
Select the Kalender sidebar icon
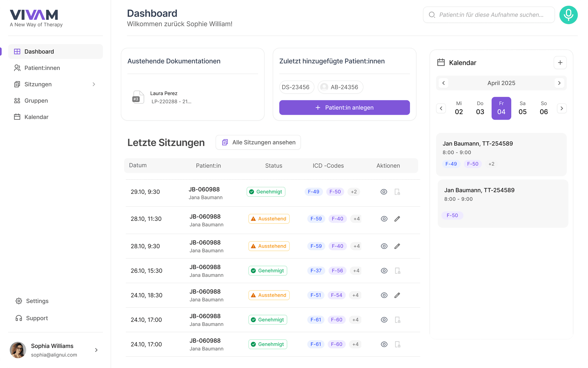click(x=18, y=117)
